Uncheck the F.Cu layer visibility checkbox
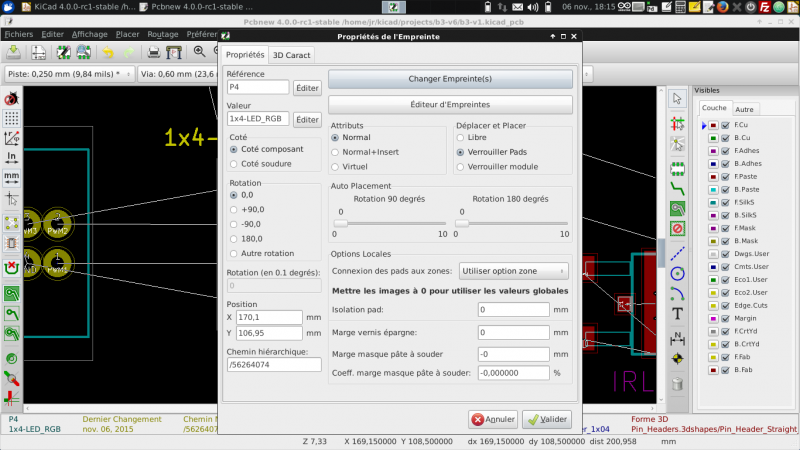Image resolution: width=800 pixels, height=450 pixels. (x=725, y=125)
